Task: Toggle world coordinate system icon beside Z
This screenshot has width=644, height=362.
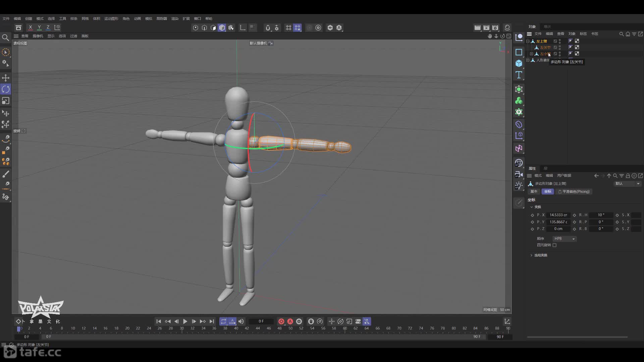Action: (x=57, y=27)
